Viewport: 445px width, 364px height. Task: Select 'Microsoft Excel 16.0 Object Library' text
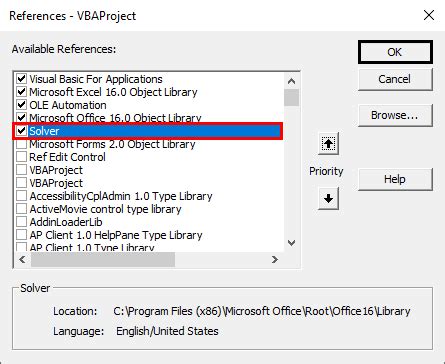click(x=113, y=92)
